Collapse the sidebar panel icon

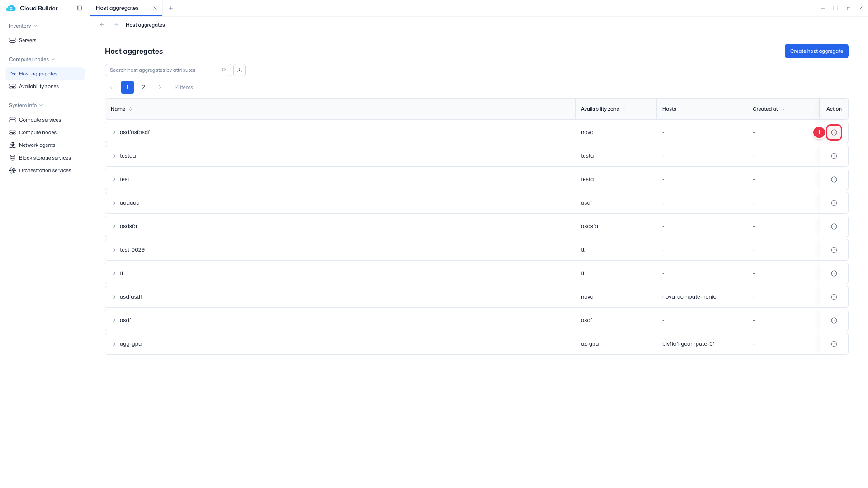point(80,8)
